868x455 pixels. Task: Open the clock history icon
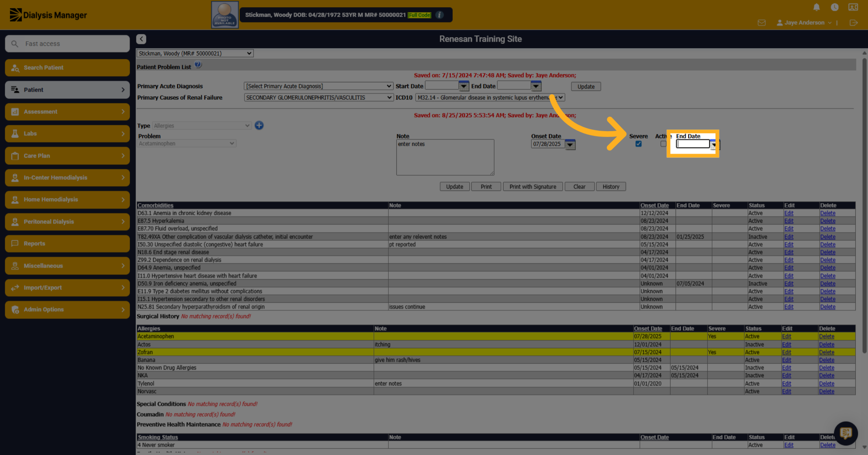tap(834, 7)
